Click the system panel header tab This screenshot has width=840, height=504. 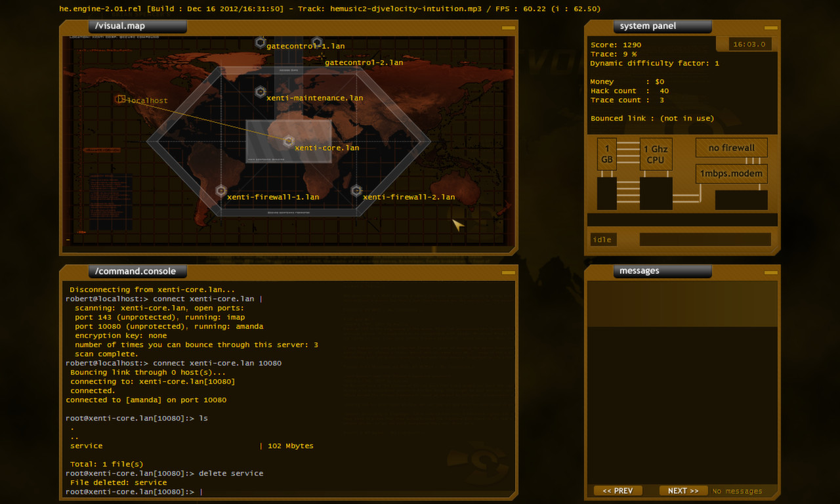(662, 26)
